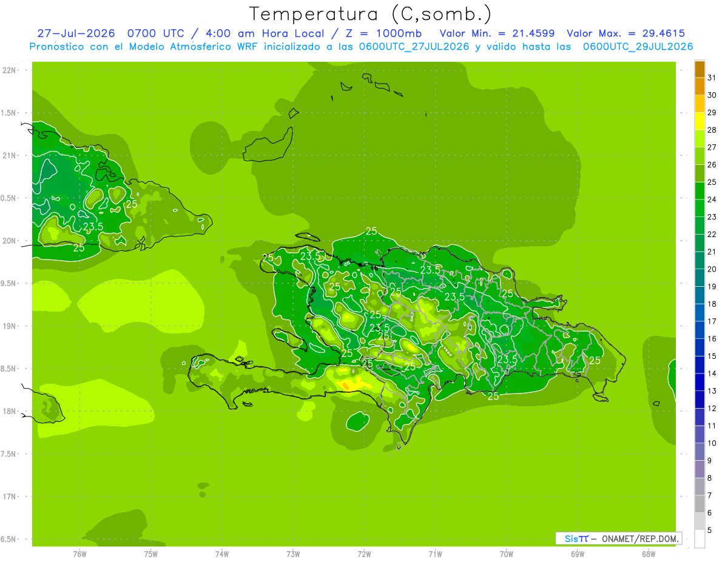Click the teal legend swatch between 19 and 20
The image size is (728, 562).
(699, 278)
